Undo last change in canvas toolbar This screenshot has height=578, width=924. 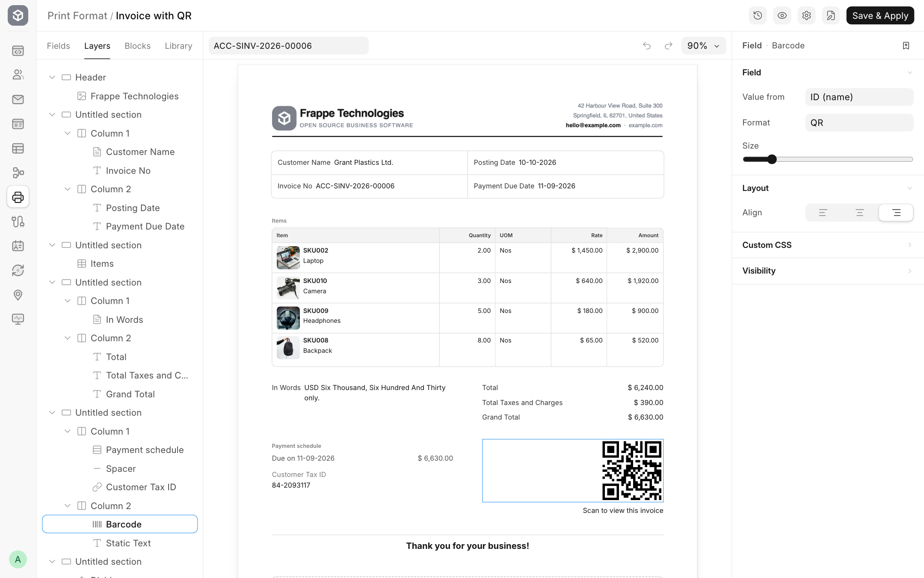point(647,45)
